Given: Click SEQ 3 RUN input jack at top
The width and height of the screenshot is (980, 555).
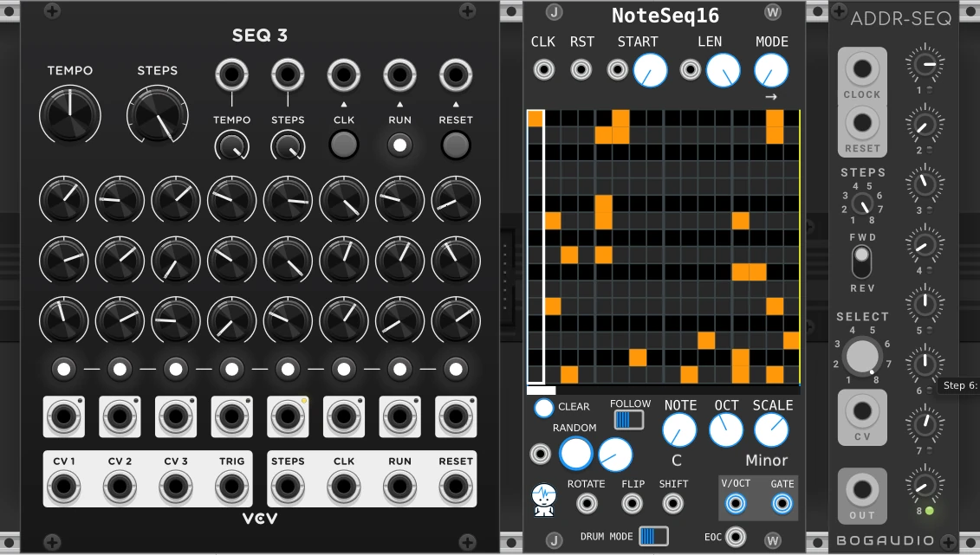Looking at the screenshot, I should (400, 75).
